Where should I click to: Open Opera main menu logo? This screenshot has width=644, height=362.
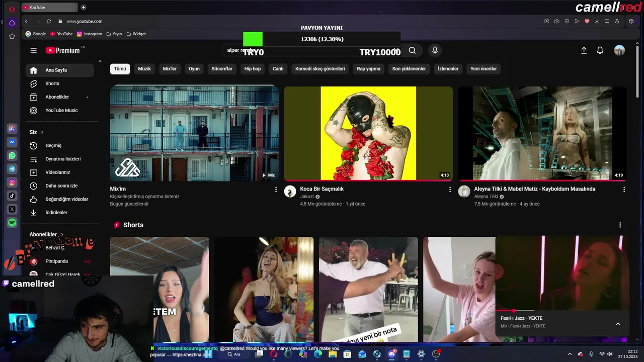tap(12, 9)
